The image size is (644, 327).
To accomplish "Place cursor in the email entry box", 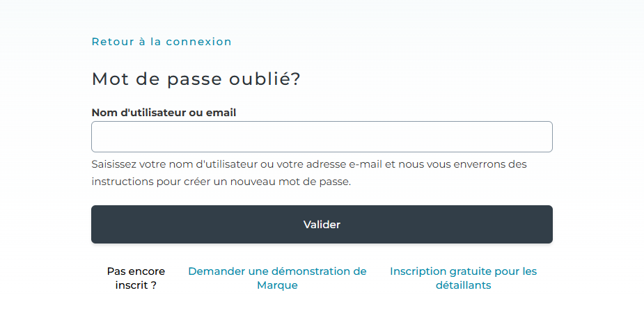I will coord(322,137).
